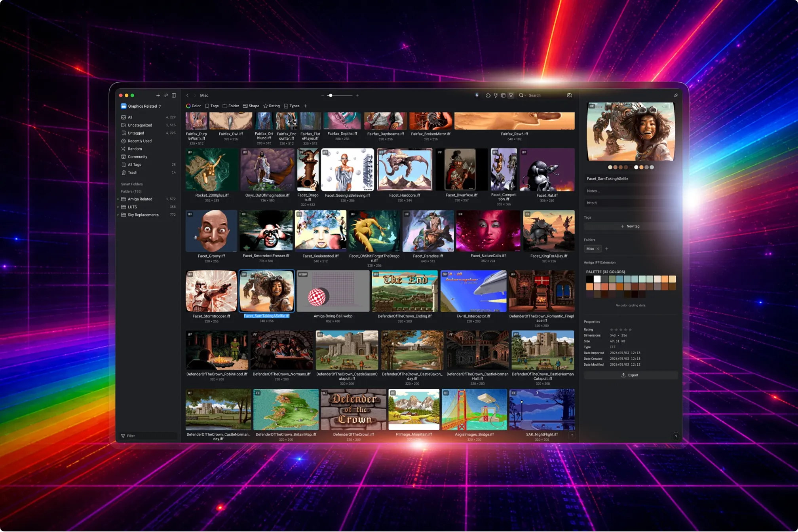Viewport: 798px width, 532px height.
Task: Select the FA-18_Interceptor.iff thumbnail
Action: 473,291
